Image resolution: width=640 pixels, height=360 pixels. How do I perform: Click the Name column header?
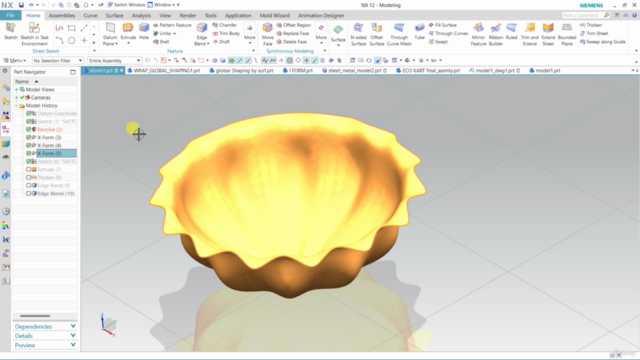coord(22,81)
